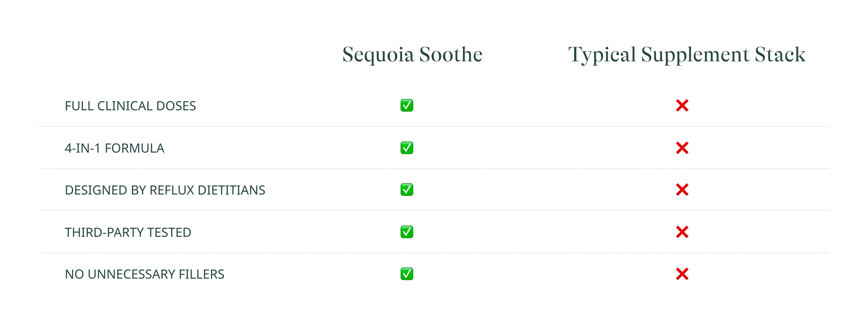Click the Full Clinical Doses label
This screenshot has width=868, height=325.
click(130, 106)
